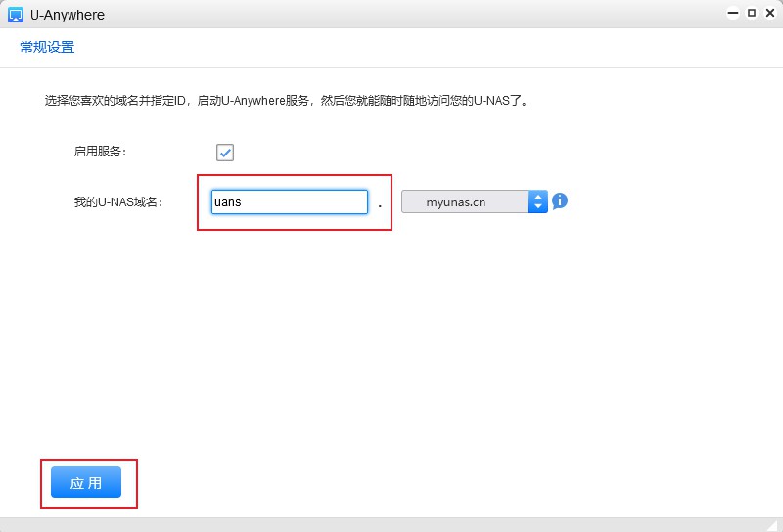Click the instruction text about choosing a domain
The height and width of the screenshot is (532, 783).
coord(286,100)
